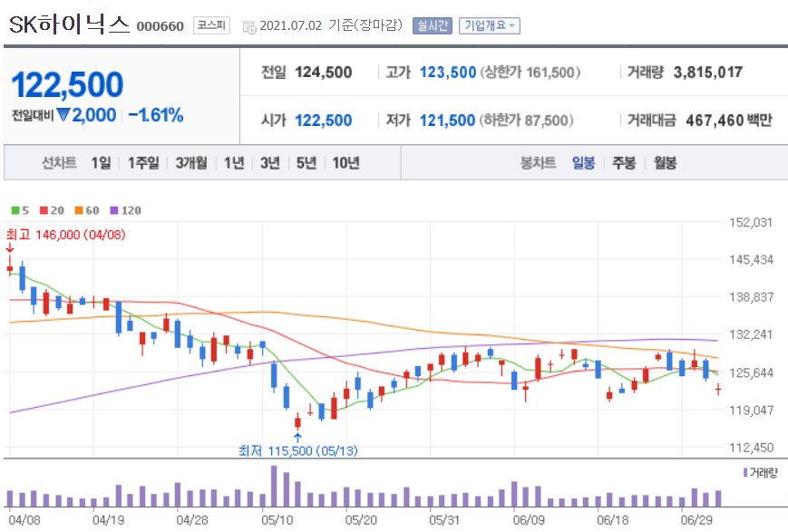Click the 2021.07.02 기준(장마감) date text

coord(331,25)
